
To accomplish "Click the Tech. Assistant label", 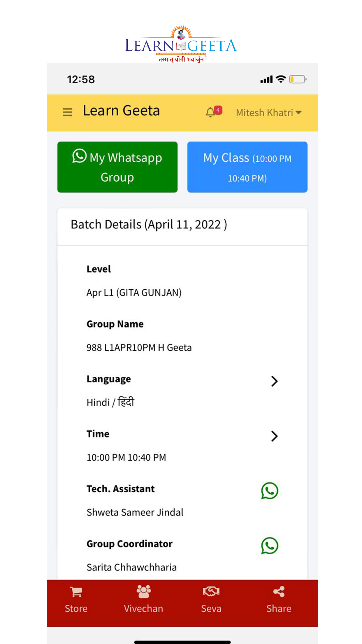I will coord(121,489).
